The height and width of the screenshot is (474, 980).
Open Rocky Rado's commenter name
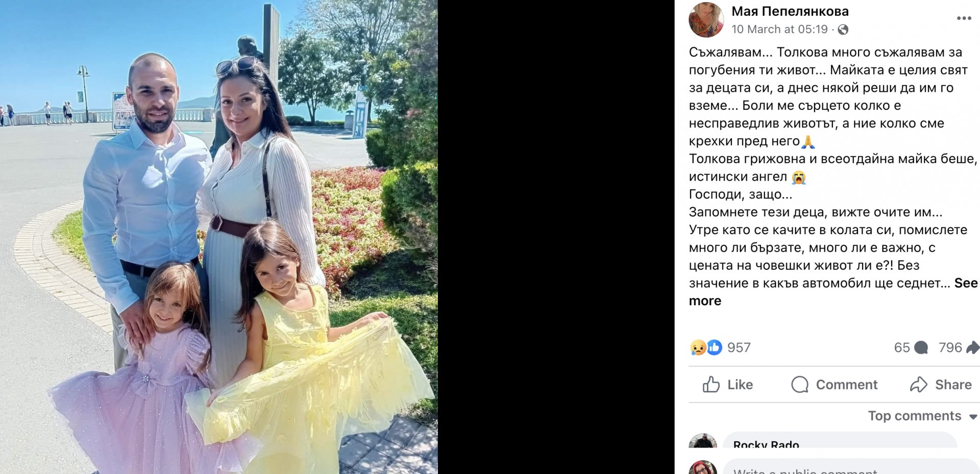766,444
